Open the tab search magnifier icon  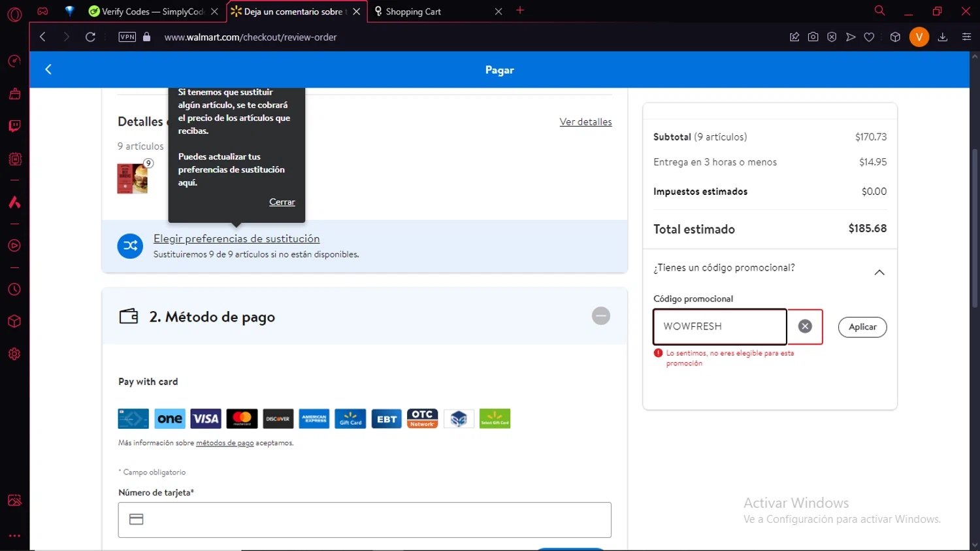point(879,10)
